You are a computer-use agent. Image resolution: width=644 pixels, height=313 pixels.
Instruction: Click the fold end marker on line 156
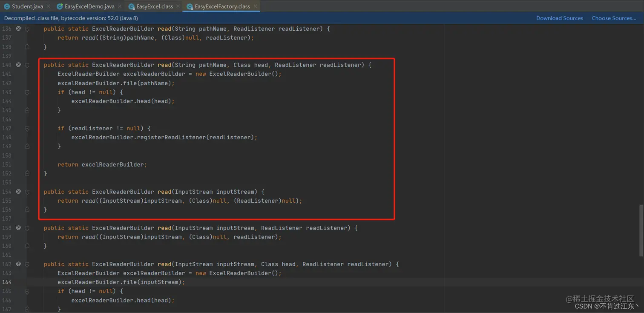click(27, 210)
